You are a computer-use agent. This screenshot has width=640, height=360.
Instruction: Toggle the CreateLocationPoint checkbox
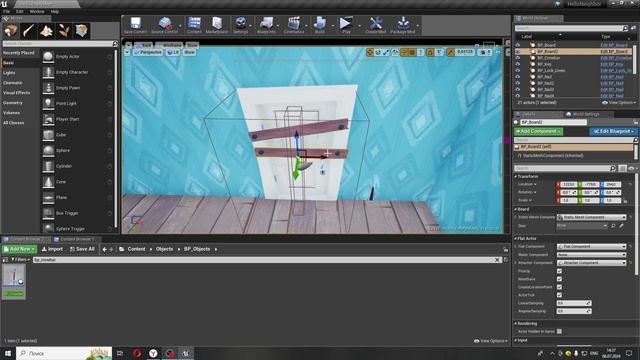(x=559, y=287)
